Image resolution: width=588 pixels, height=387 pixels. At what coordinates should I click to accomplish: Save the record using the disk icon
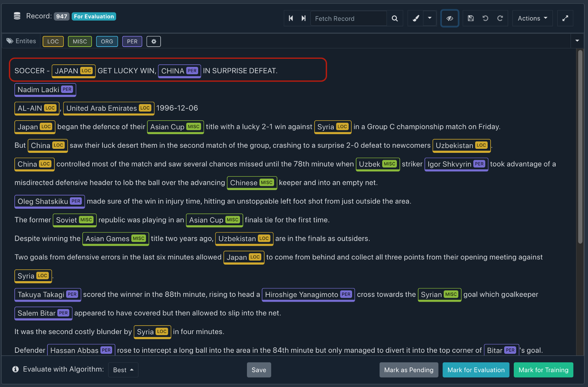click(470, 18)
